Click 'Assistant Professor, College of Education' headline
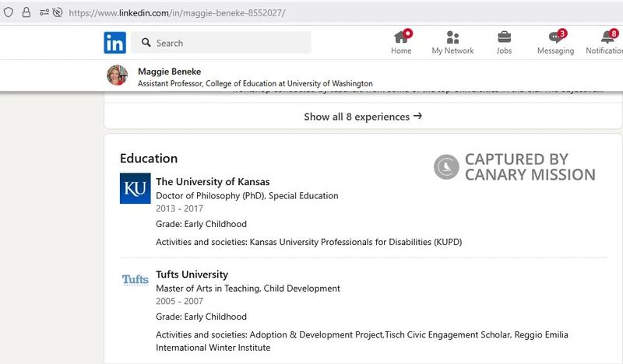This screenshot has width=623, height=364. point(255,83)
